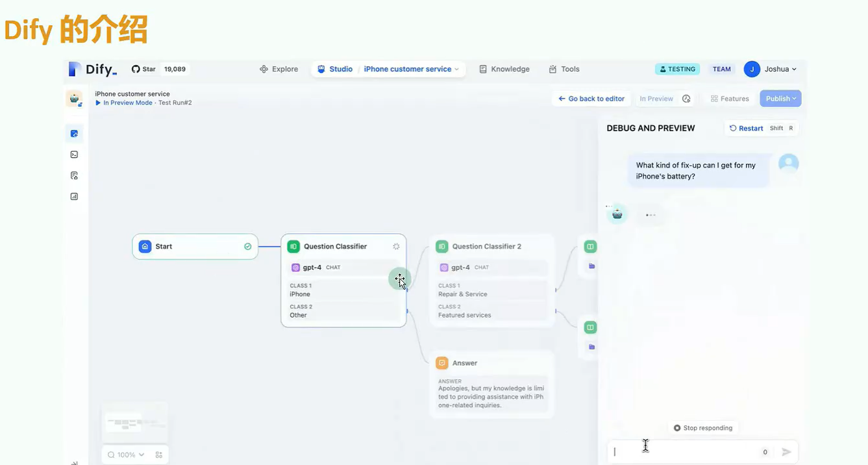Click the canvas minimap thumbnail
Viewport: 868px width, 465px height.
[134, 423]
